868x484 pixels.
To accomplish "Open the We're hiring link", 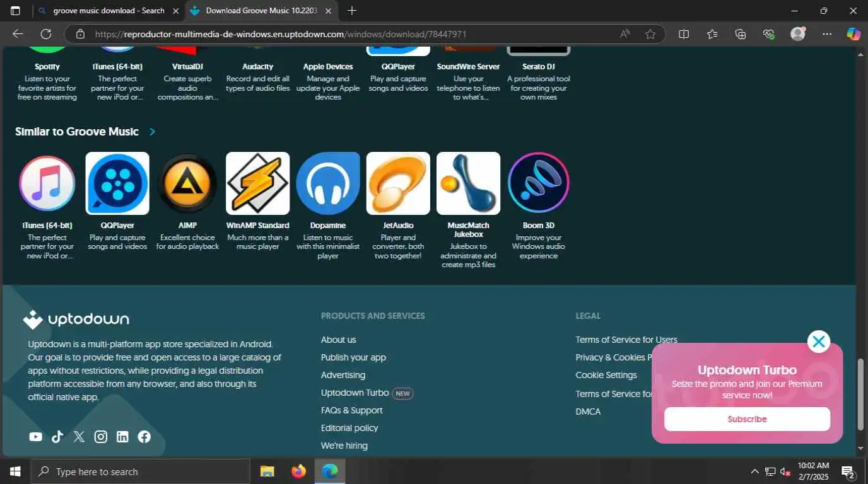I will 344,446.
